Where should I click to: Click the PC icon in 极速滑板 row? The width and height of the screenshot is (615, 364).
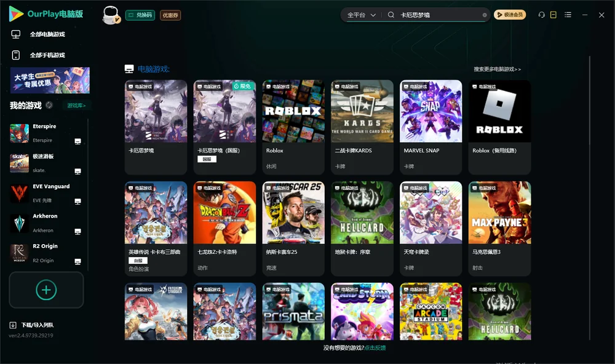coord(77,172)
